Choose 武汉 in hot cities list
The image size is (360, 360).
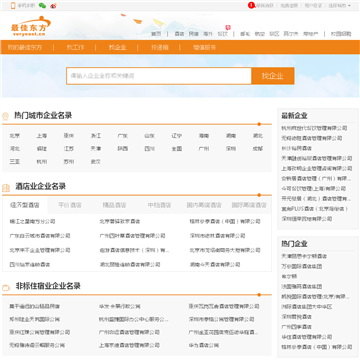pyautogui.click(x=96, y=162)
